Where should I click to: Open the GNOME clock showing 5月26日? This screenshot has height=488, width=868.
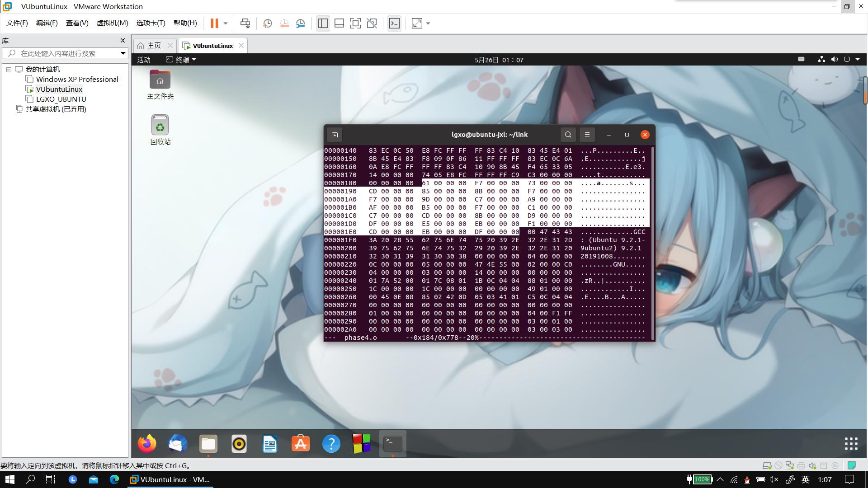[499, 60]
